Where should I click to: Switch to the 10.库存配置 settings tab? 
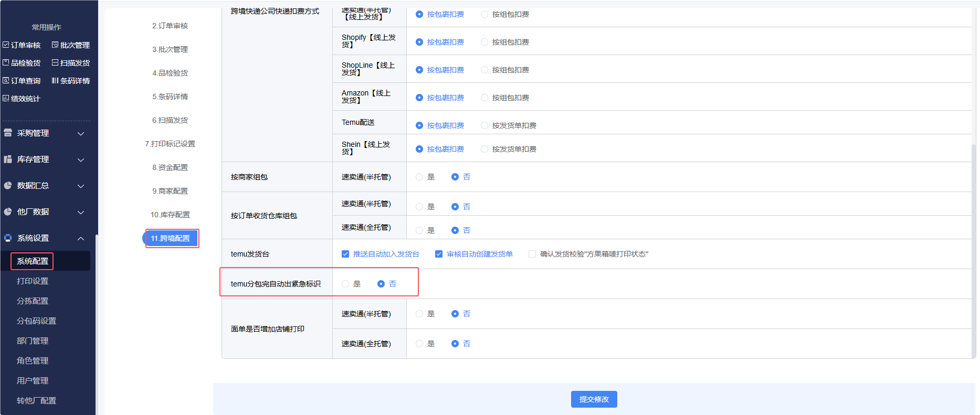point(170,215)
